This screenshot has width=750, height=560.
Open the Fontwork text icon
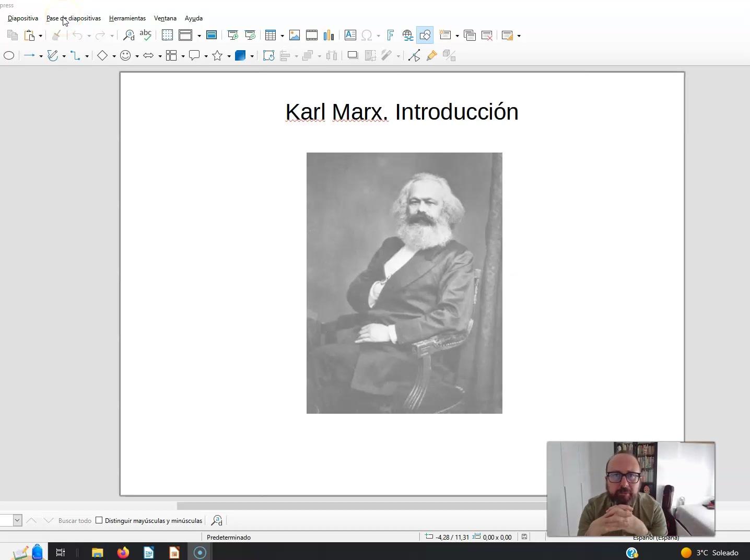(x=390, y=36)
